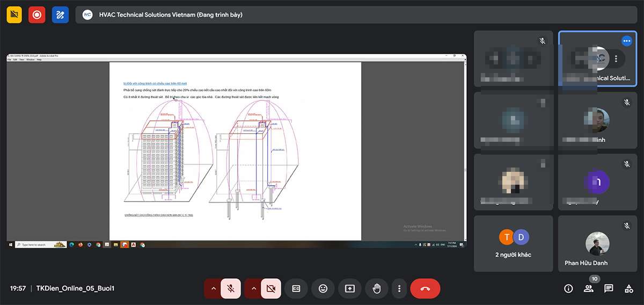Open the emoji reactions button

(323, 288)
